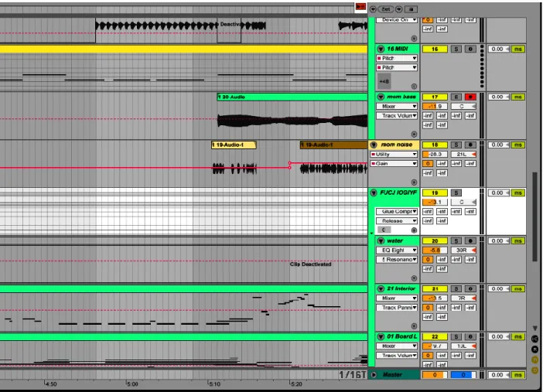Select the first yellow 19-Audio-1 clip
This screenshot has height=392, width=543.
(x=234, y=145)
